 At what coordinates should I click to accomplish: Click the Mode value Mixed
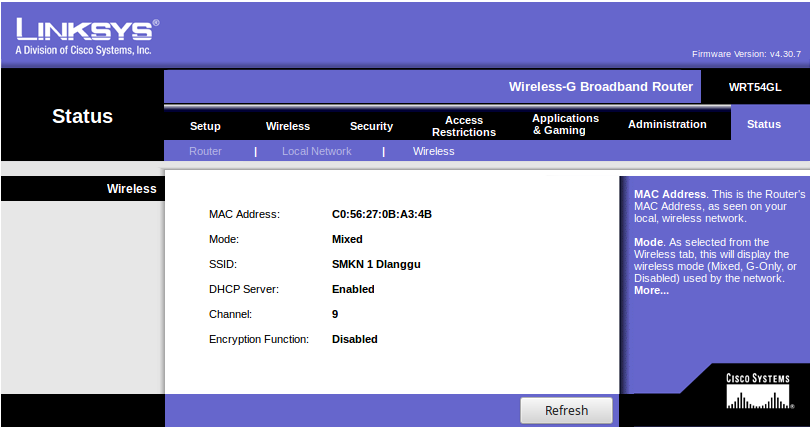tap(347, 239)
